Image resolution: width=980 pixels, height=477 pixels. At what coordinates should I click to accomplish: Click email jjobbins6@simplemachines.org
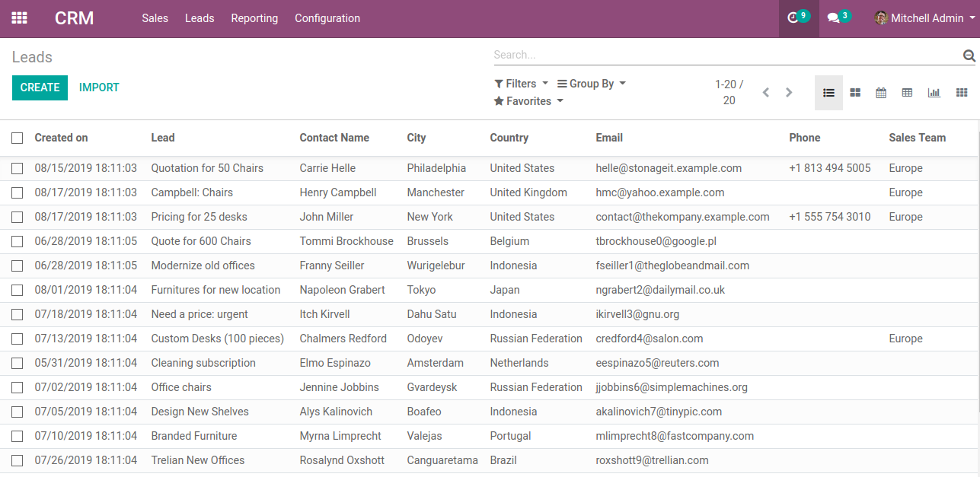672,387
